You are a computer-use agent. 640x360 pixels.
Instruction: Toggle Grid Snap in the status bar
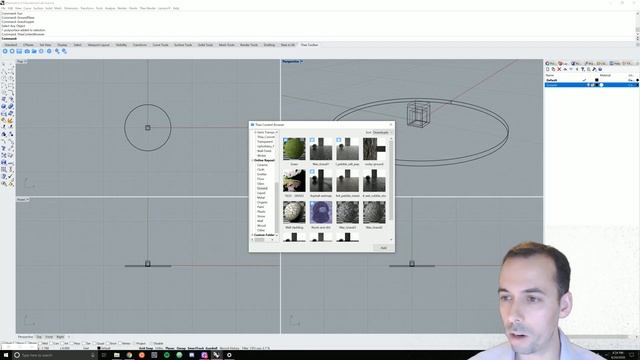pos(146,348)
